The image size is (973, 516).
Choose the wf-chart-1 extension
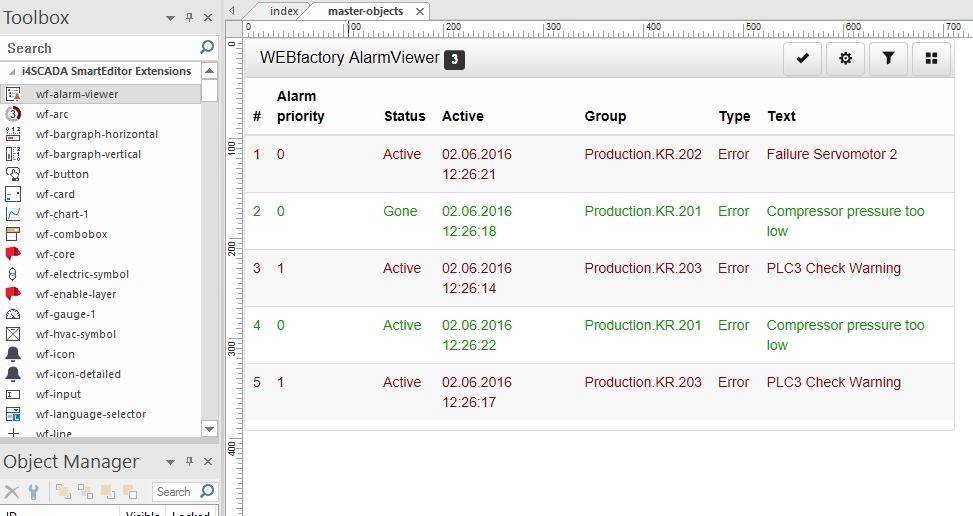62,214
